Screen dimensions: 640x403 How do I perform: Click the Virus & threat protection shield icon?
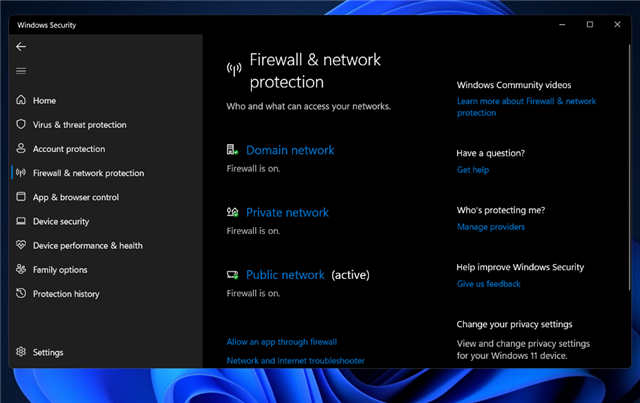pos(21,125)
